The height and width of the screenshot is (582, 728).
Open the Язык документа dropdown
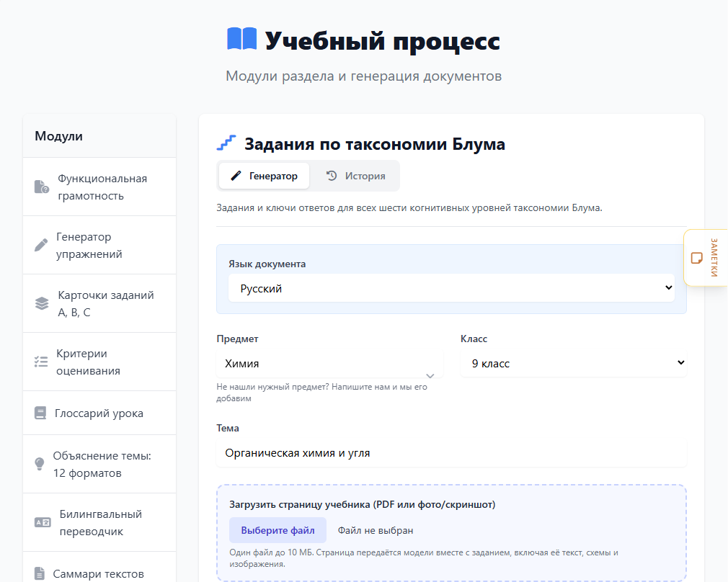click(x=451, y=287)
